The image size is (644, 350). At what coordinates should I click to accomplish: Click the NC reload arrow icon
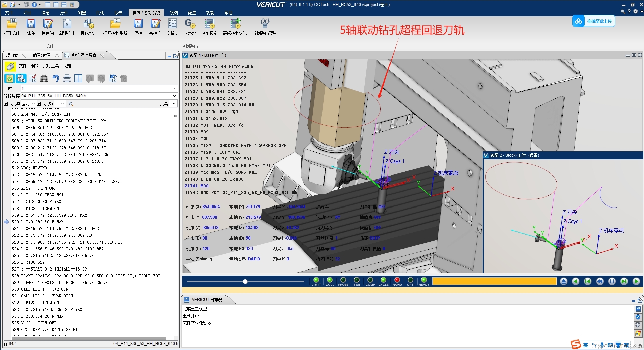click(x=113, y=78)
